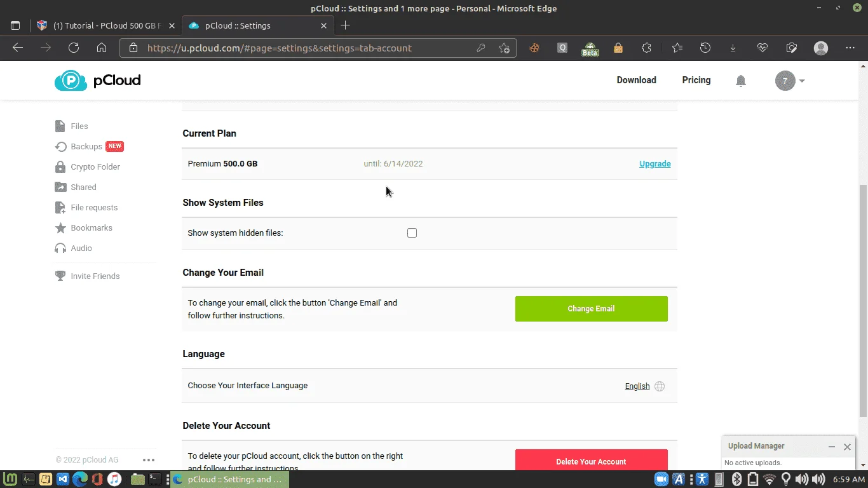Add this page to favorites

click(x=504, y=48)
